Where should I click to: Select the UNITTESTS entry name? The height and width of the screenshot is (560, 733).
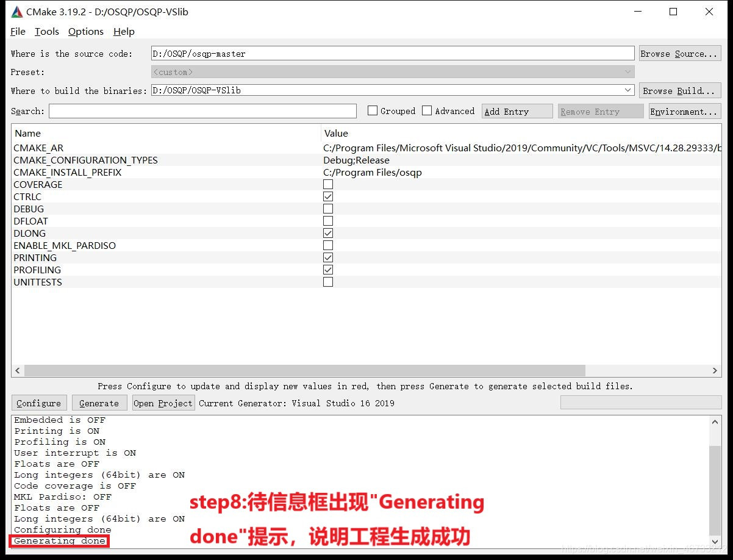coord(38,282)
